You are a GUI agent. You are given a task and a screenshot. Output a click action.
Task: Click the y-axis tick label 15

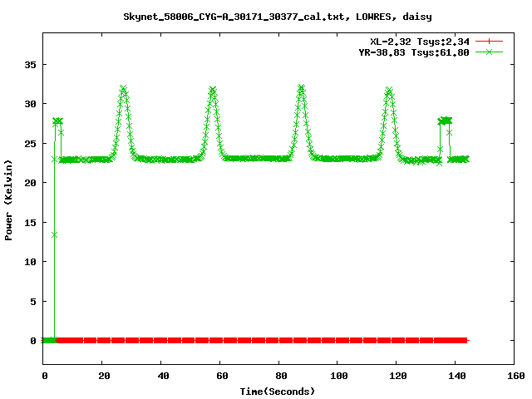pyautogui.click(x=30, y=223)
